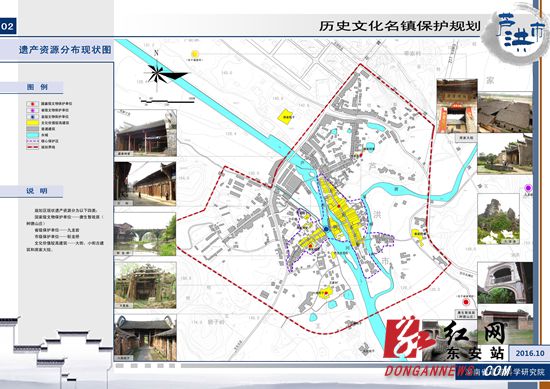
Task: Click the cyan water legend swatch
Action: pos(33,135)
